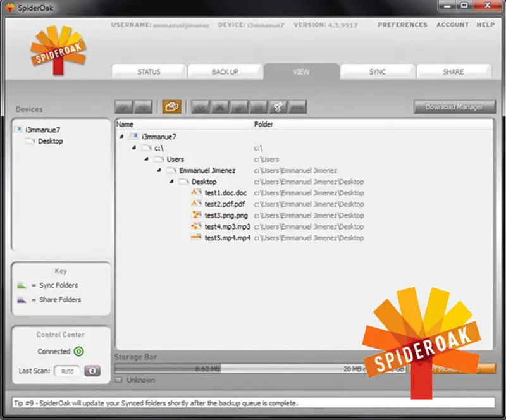This screenshot has height=420, width=506.
Task: Click the orange folders view toolbar button
Action: point(171,106)
